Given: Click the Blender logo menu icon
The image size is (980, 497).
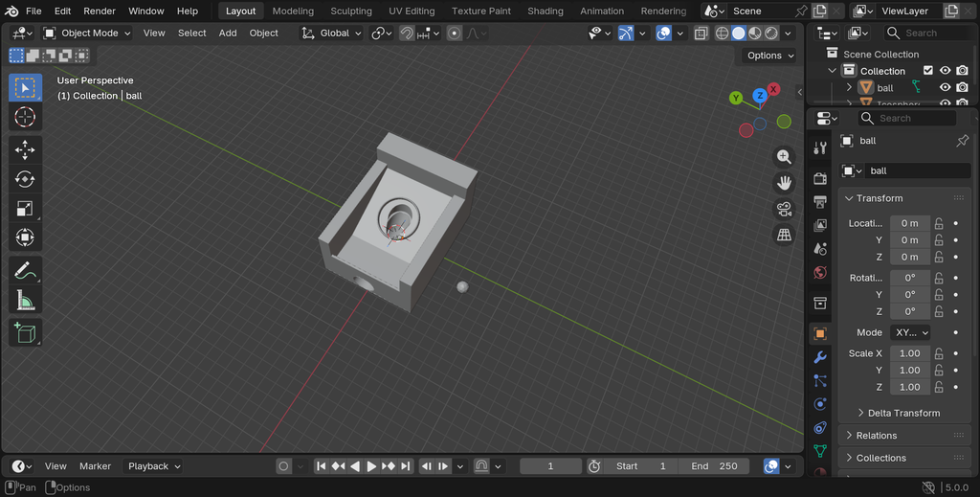Looking at the screenshot, I should pos(11,11).
